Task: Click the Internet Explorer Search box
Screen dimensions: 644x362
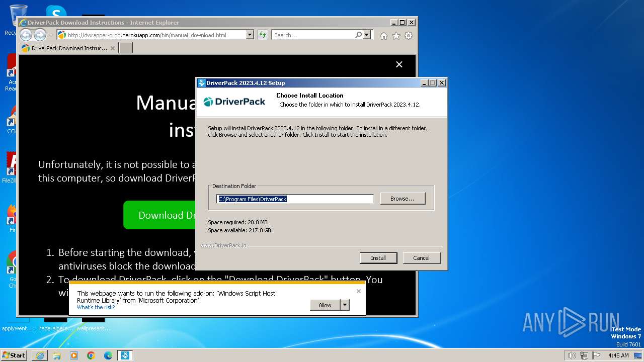Action: (312, 35)
